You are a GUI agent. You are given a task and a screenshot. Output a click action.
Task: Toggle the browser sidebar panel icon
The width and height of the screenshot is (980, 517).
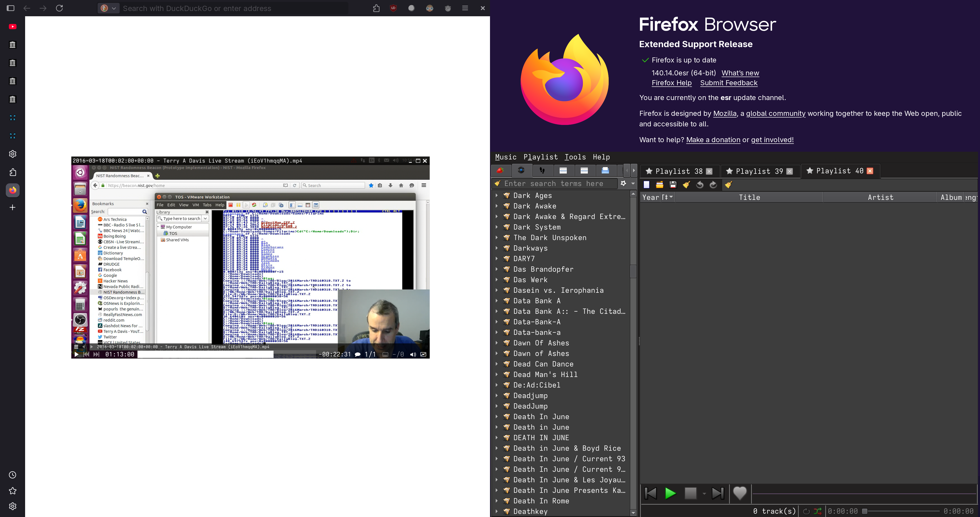pos(11,8)
